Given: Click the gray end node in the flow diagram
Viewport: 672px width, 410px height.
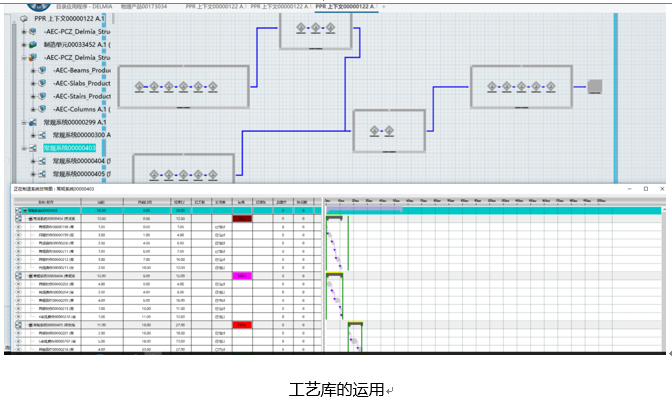Looking at the screenshot, I should coord(595,86).
